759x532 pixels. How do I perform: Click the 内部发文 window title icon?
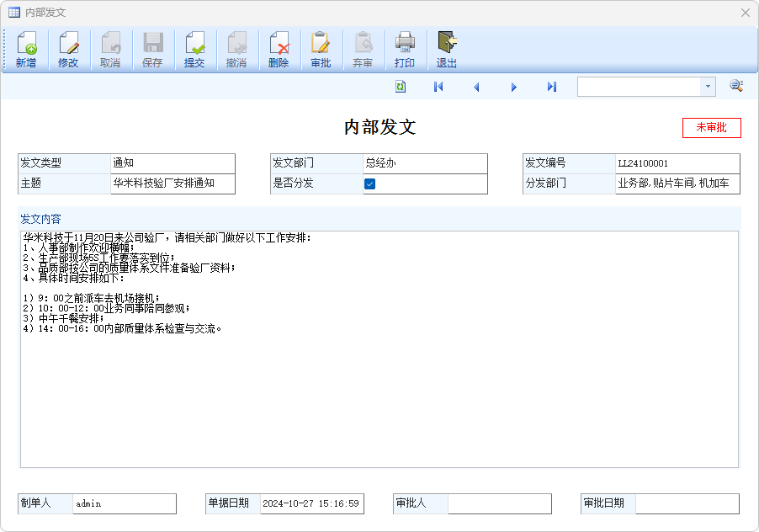[14, 12]
